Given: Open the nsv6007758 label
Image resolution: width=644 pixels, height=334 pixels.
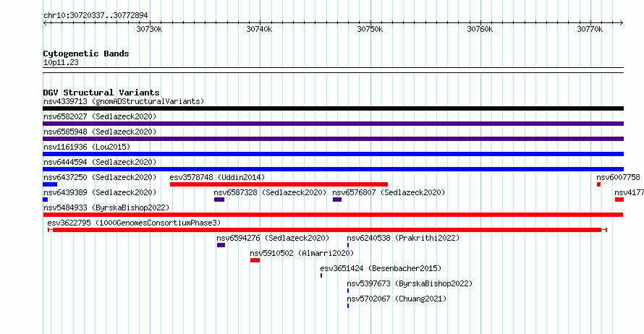Looking at the screenshot, I should [x=618, y=177].
